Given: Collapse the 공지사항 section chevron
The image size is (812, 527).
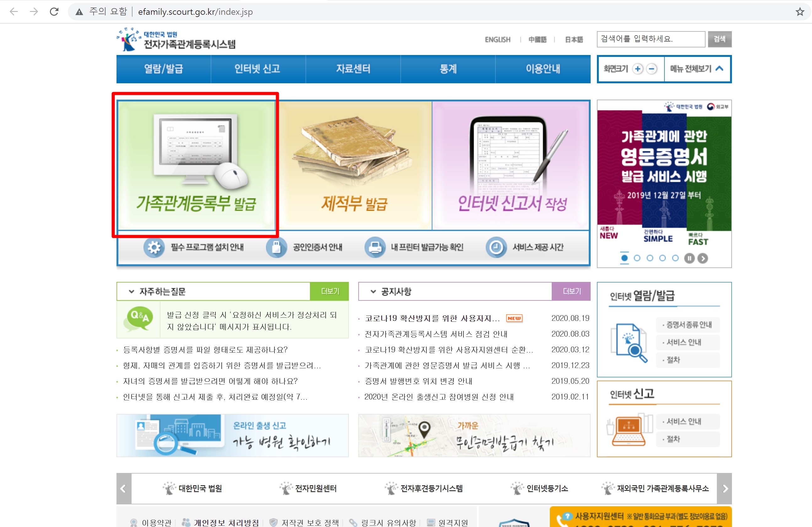Looking at the screenshot, I should [x=373, y=292].
